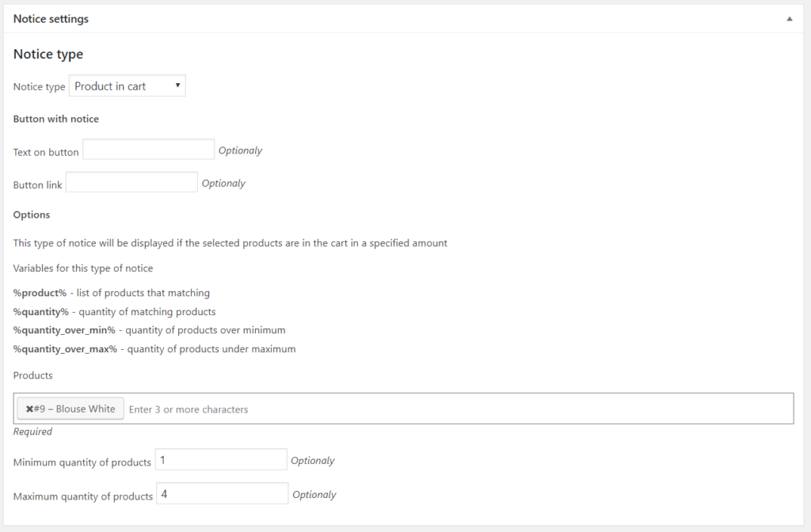Click the %product% variable text

click(40, 293)
